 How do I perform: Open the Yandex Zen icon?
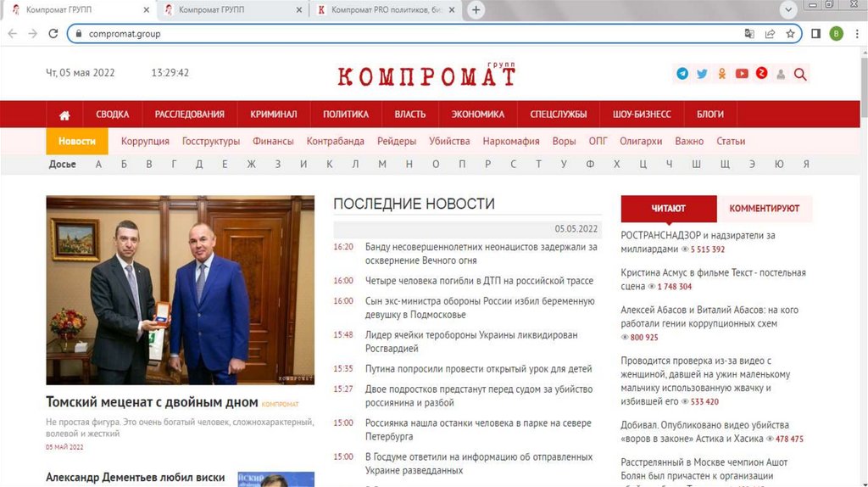[762, 73]
